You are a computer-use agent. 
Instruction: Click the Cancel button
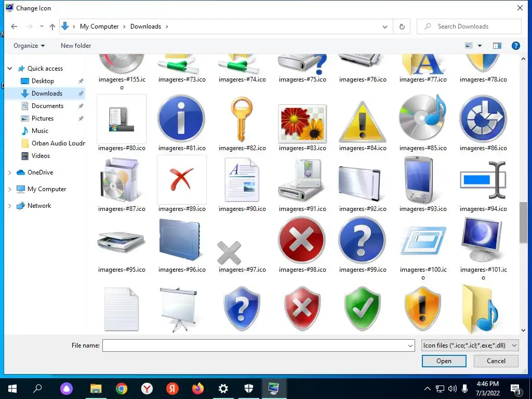click(496, 361)
